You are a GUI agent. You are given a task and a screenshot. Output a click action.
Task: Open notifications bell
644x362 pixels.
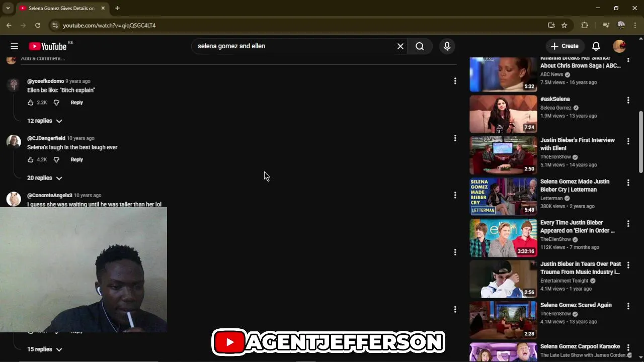tap(596, 46)
